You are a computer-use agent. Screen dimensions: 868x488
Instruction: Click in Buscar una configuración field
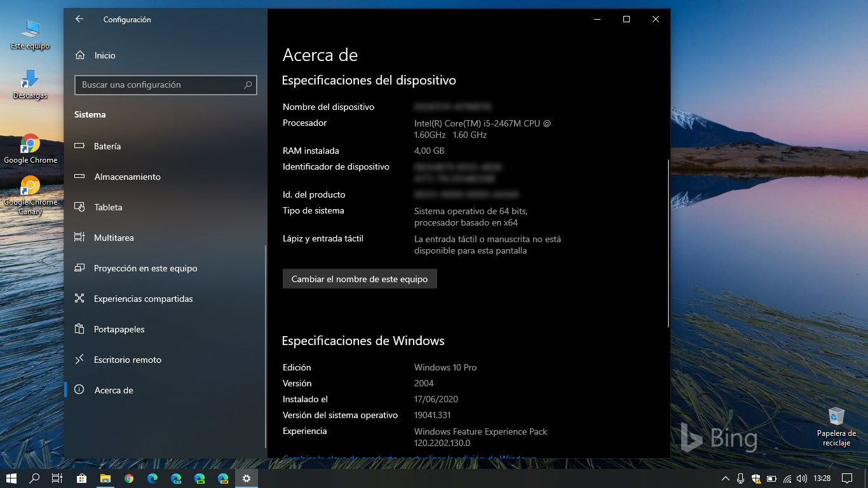pos(166,85)
